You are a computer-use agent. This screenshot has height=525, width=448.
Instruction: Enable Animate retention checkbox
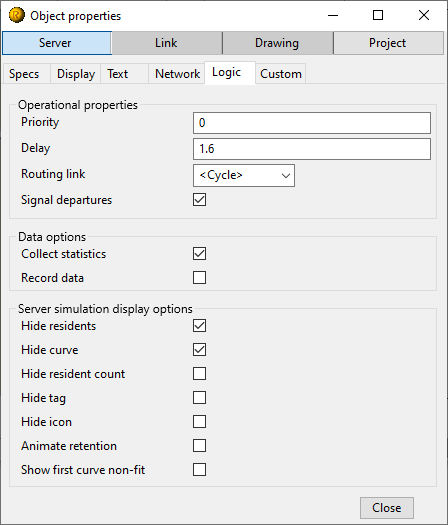[x=199, y=446]
